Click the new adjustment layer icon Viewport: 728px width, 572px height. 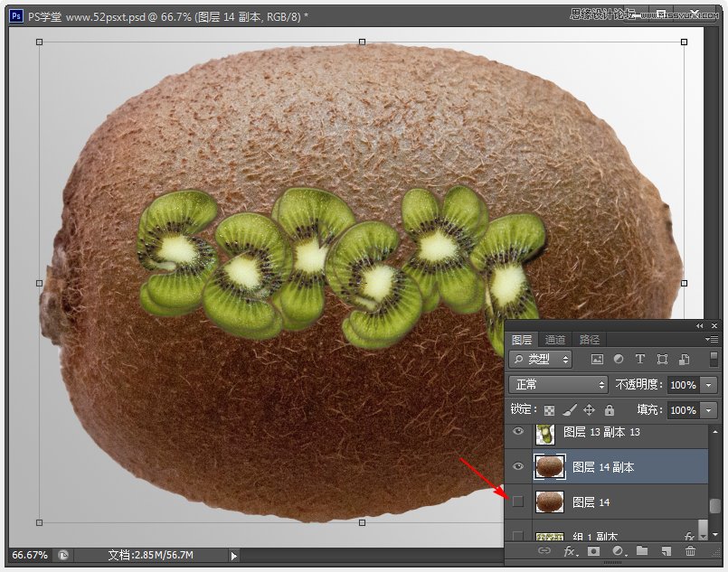pyautogui.click(x=618, y=550)
